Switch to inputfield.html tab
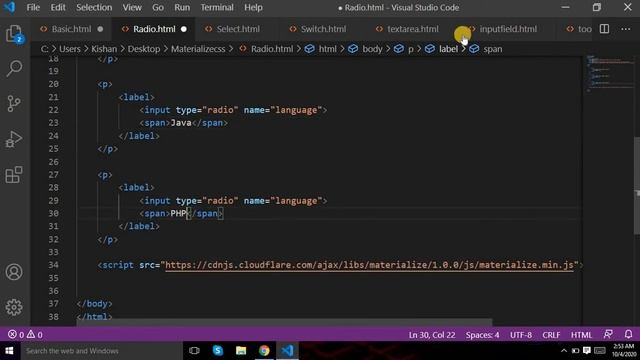Screen dimensions: 640x360 pyautogui.click(x=508, y=29)
